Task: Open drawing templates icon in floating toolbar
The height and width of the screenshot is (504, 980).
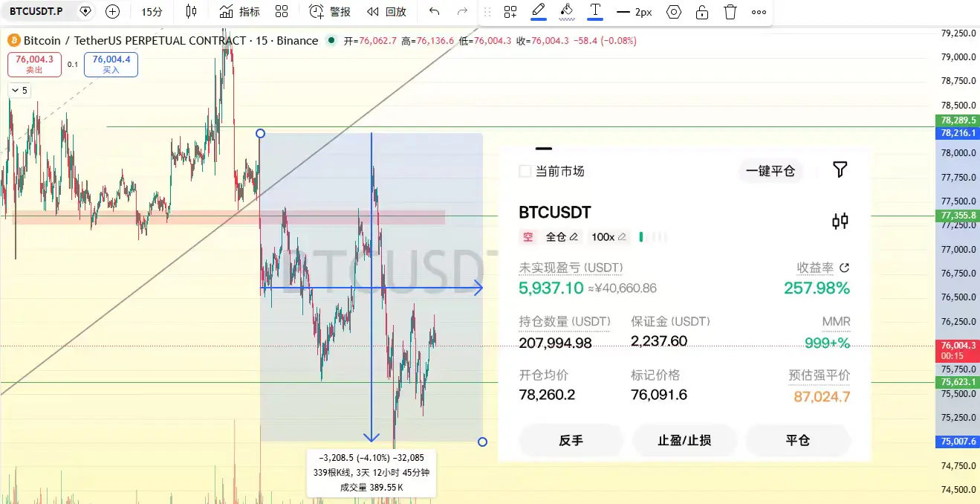Action: 510,12
